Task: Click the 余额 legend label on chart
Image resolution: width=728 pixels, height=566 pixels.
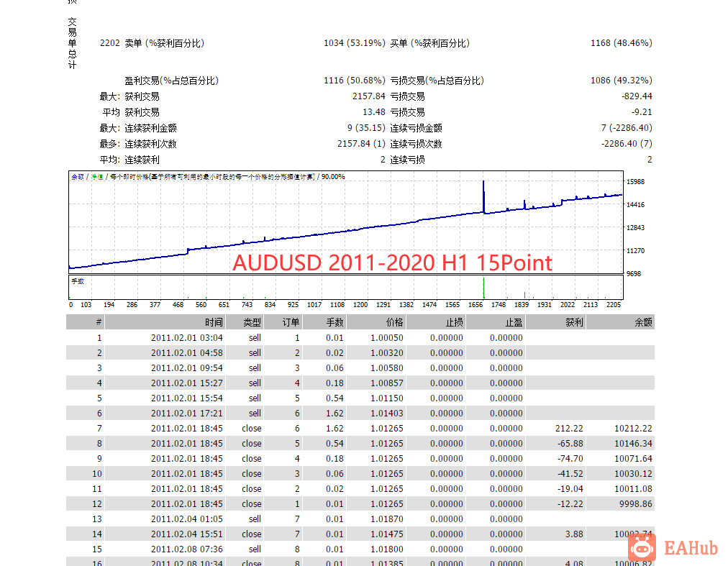Action: [x=78, y=177]
